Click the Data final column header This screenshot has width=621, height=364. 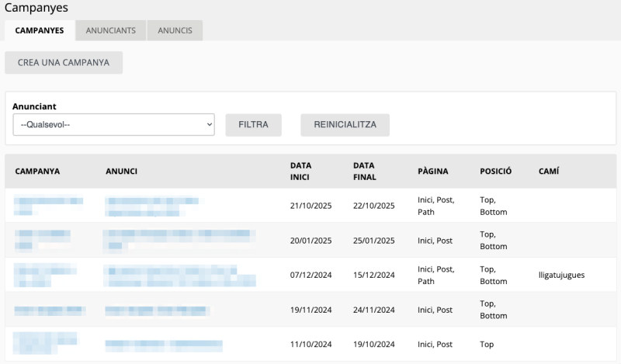[364, 171]
